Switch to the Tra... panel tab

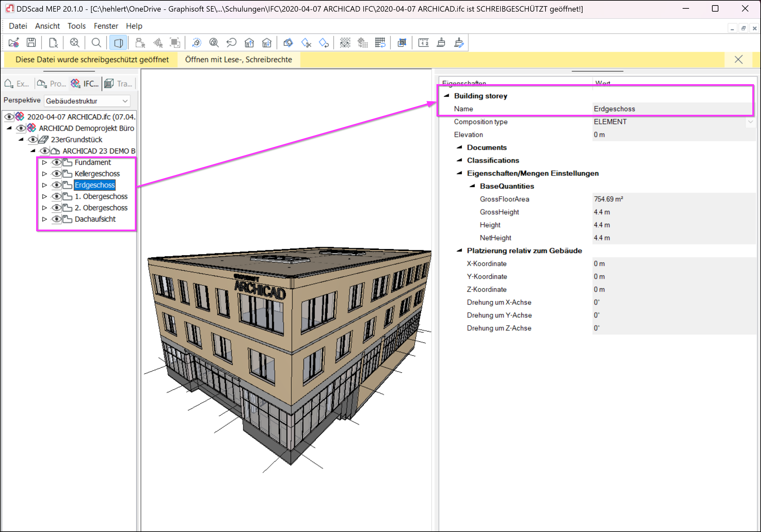[x=119, y=84]
